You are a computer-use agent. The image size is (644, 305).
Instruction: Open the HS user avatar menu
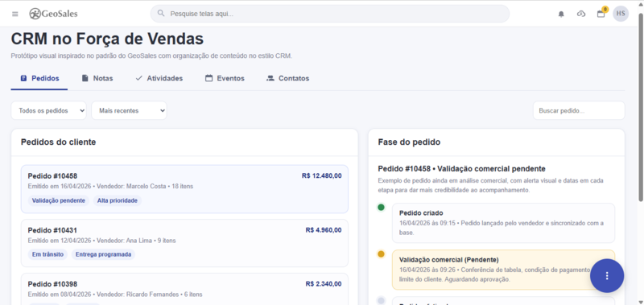click(x=621, y=14)
